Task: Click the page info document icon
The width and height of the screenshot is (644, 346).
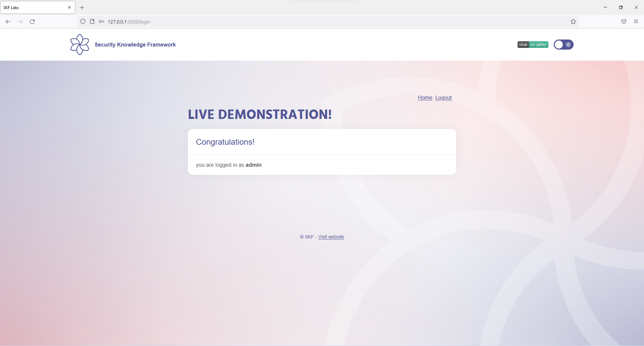Action: coord(92,22)
